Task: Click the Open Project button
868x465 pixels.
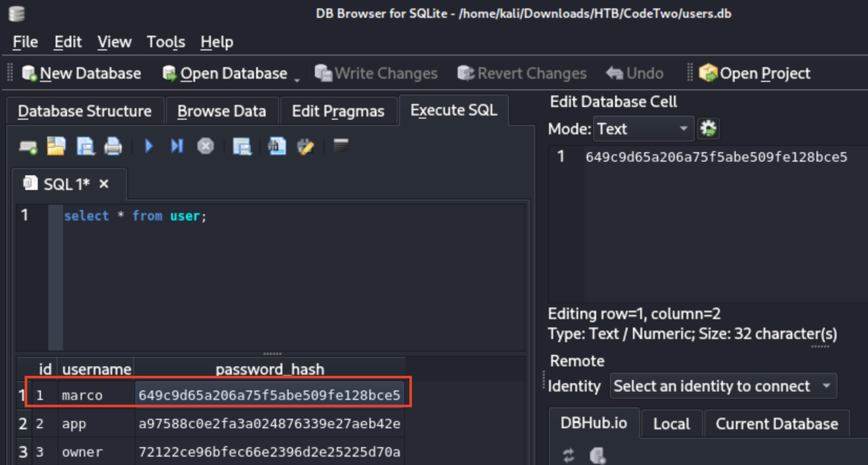Action: [755, 73]
